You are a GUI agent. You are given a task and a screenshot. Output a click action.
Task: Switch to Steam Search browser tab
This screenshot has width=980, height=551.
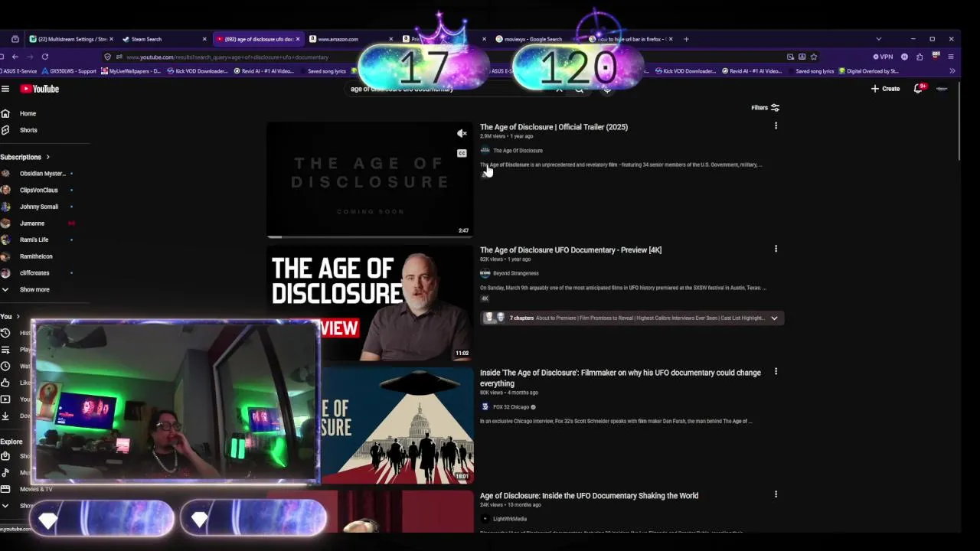pos(163,39)
